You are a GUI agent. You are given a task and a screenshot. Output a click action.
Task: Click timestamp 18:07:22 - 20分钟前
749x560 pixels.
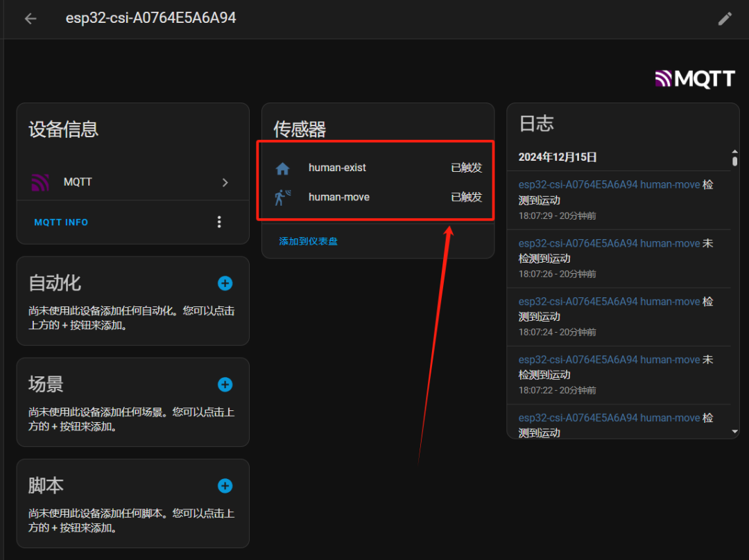(x=557, y=390)
